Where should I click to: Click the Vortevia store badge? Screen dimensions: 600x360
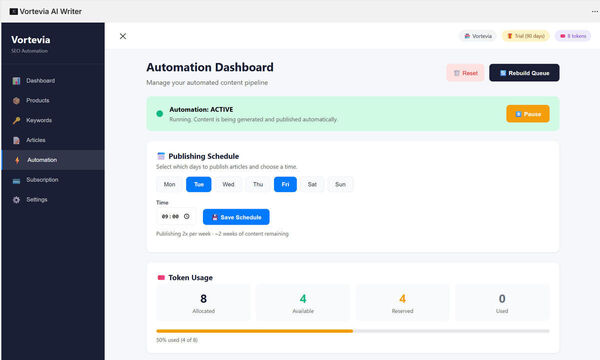pyautogui.click(x=478, y=36)
